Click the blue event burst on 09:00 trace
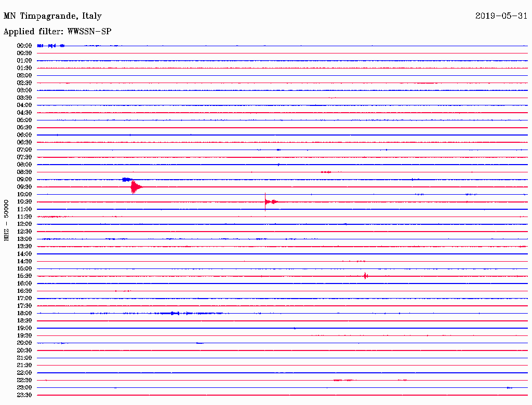The image size is (532, 405). (127, 180)
